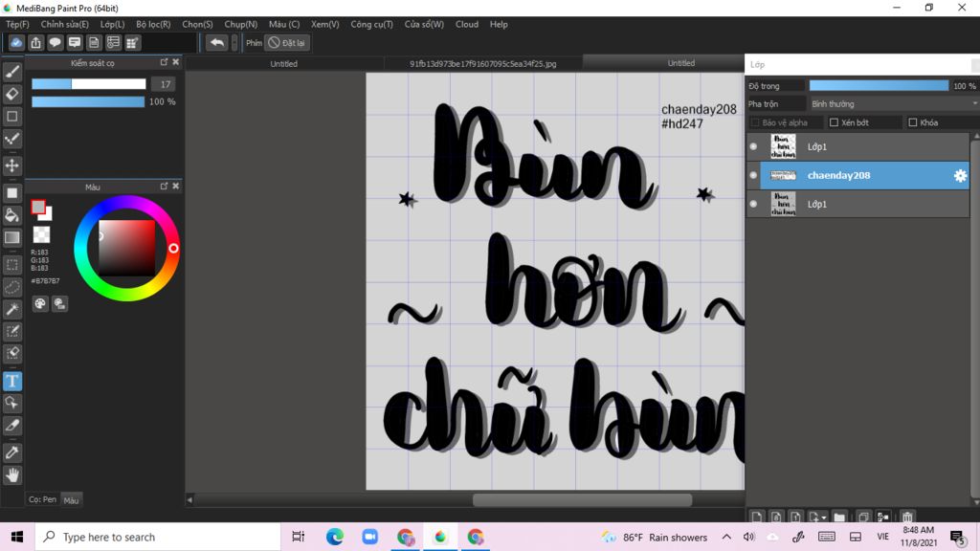The height and width of the screenshot is (551, 980).
Task: Select the Gradient tool
Action: 11,237
